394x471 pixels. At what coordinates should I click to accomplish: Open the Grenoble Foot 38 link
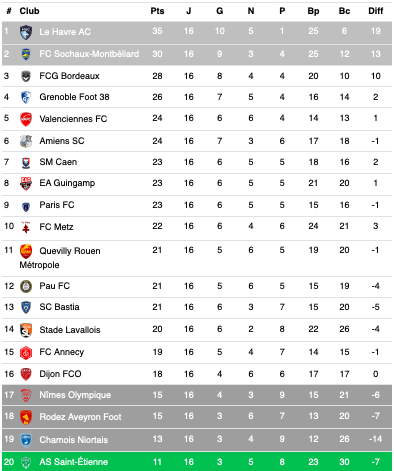pos(74,97)
